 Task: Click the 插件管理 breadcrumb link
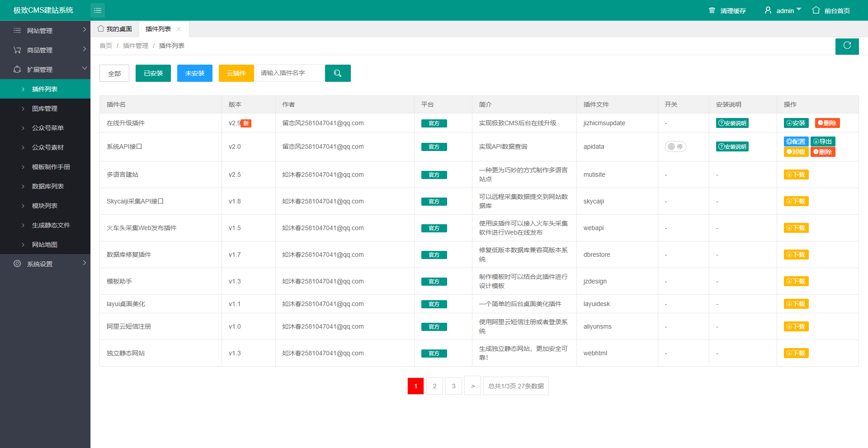click(136, 46)
